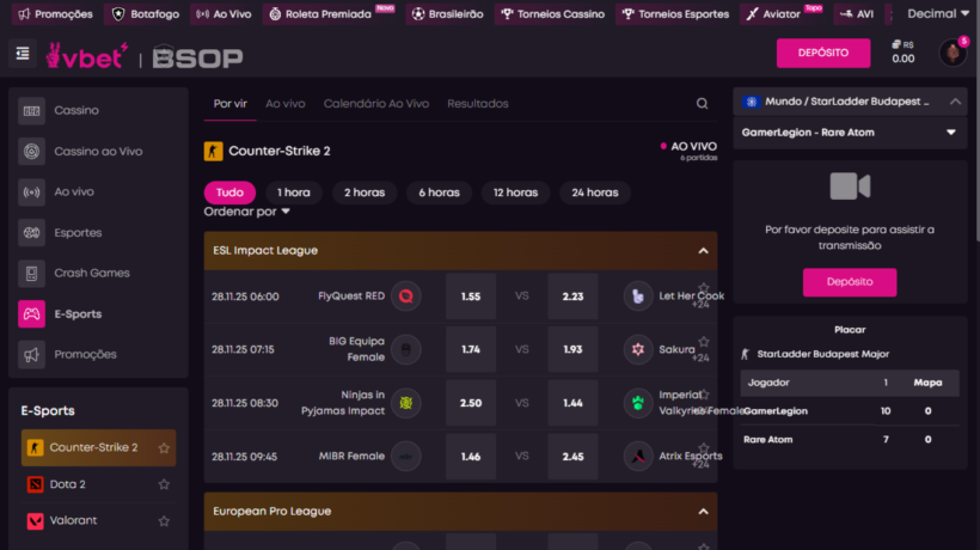Open the Resultados tab
980x550 pixels.
point(477,104)
